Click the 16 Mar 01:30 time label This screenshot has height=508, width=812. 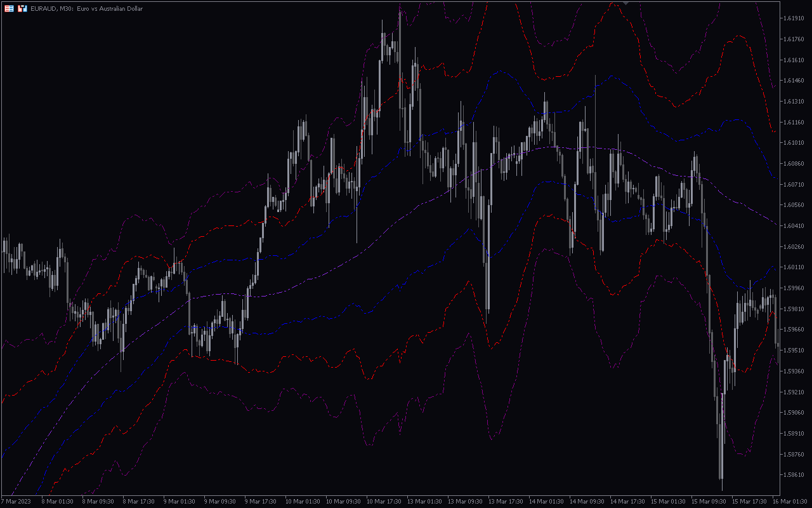790,502
